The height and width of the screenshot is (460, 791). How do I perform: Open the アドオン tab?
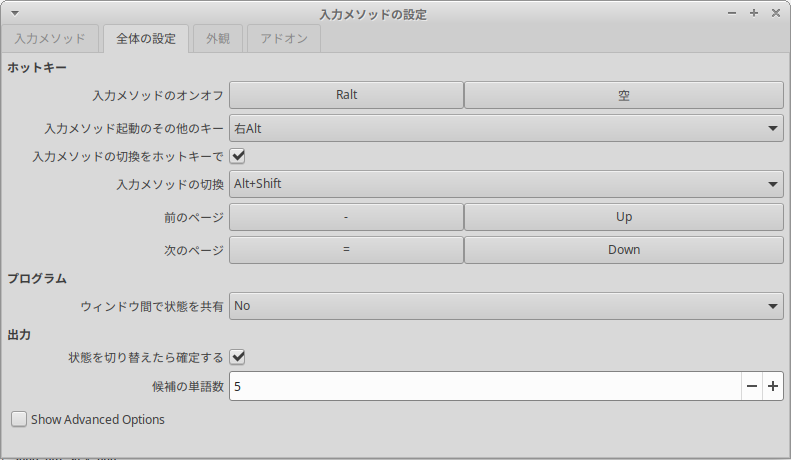pyautogui.click(x=284, y=38)
